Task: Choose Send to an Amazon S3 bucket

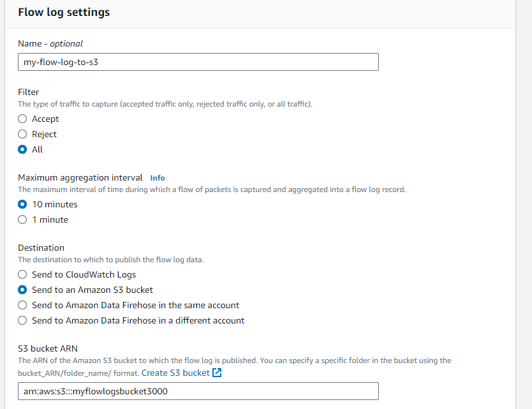Action: [23, 290]
